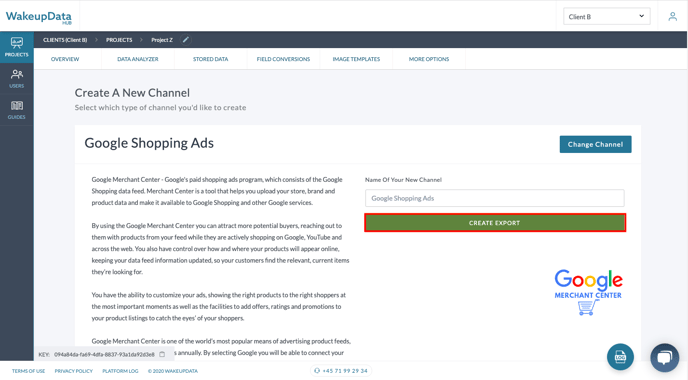Click the Create A New Channel title
Image resolution: width=688 pixels, height=380 pixels.
click(x=132, y=93)
